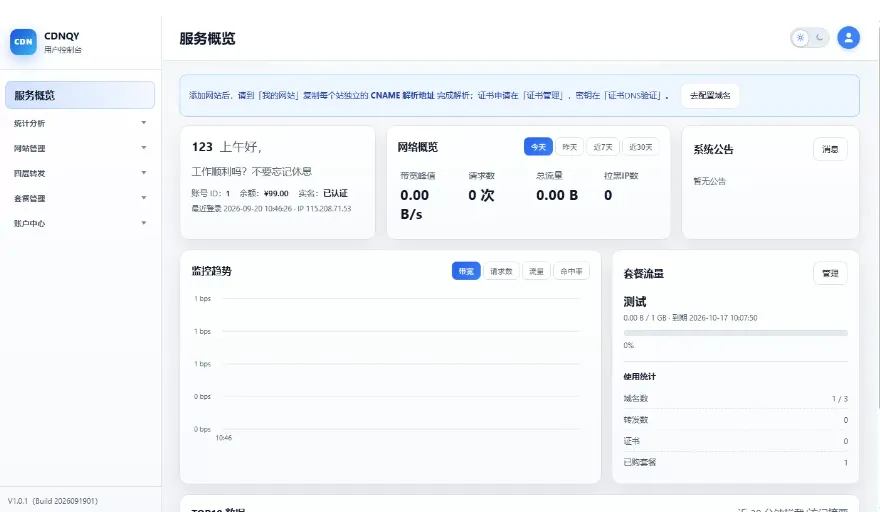880x512 pixels.
Task: Click the 去配置域名 button
Action: tap(710, 95)
